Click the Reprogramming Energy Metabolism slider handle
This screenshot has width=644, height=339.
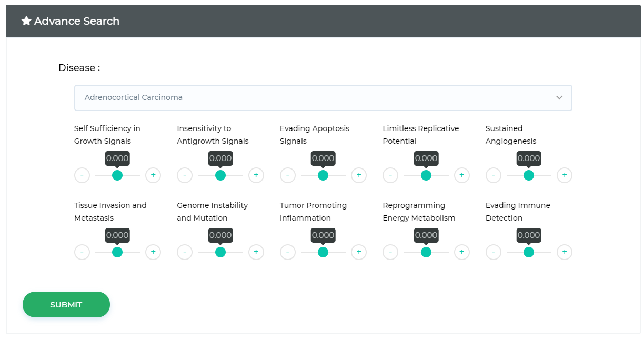[426, 252]
